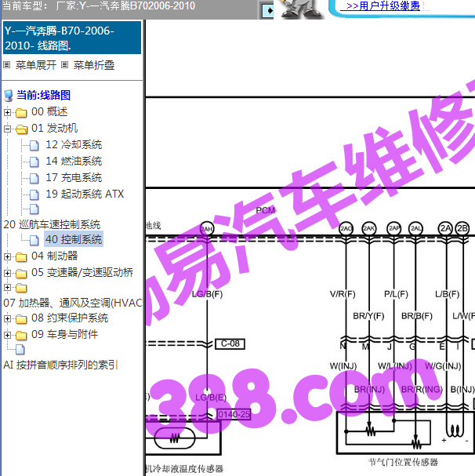This screenshot has width=475, height=476.
Task: Click the 2AL terminal circle
Action: pyautogui.click(x=415, y=228)
